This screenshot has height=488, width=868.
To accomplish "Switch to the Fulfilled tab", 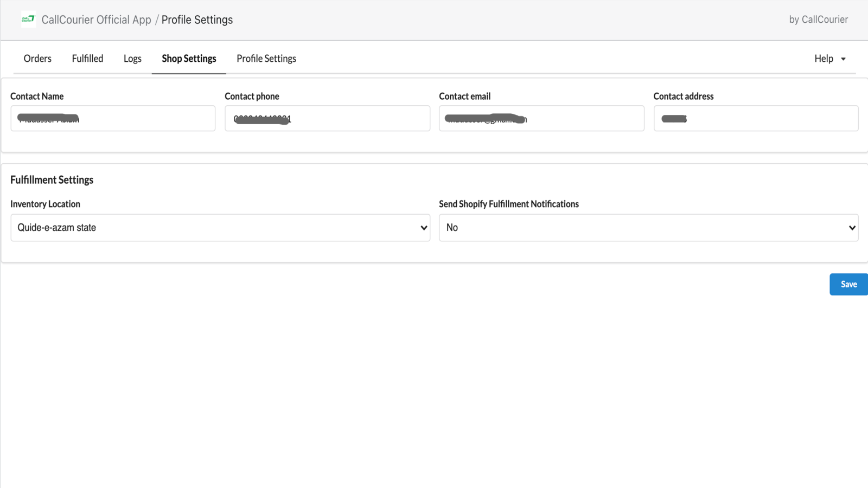I will coord(87,59).
